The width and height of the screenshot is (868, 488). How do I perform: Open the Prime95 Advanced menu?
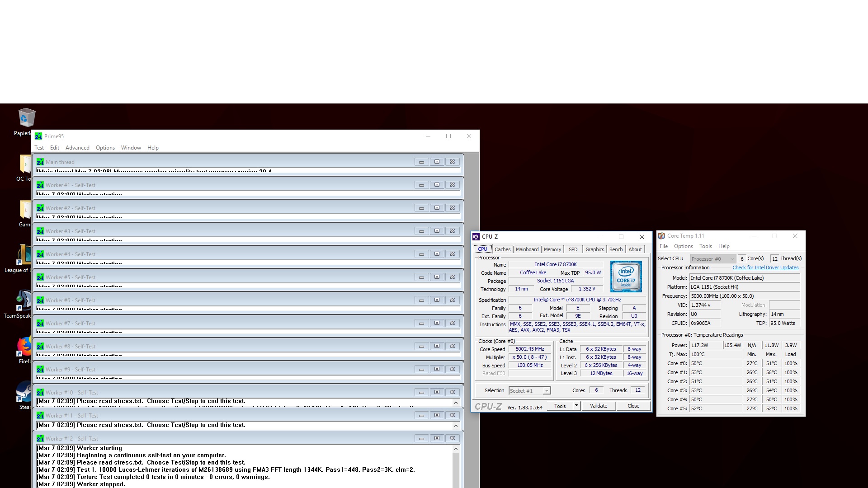pyautogui.click(x=77, y=148)
